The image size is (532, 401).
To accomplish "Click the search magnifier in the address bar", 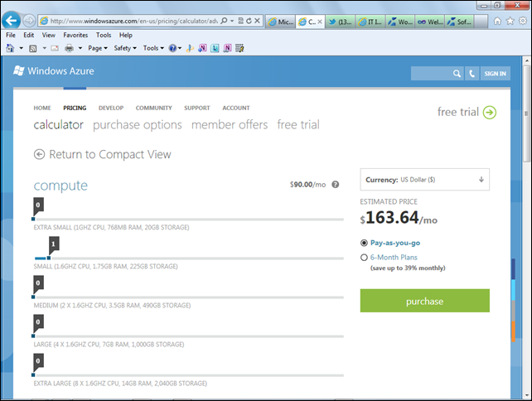I will pos(224,21).
